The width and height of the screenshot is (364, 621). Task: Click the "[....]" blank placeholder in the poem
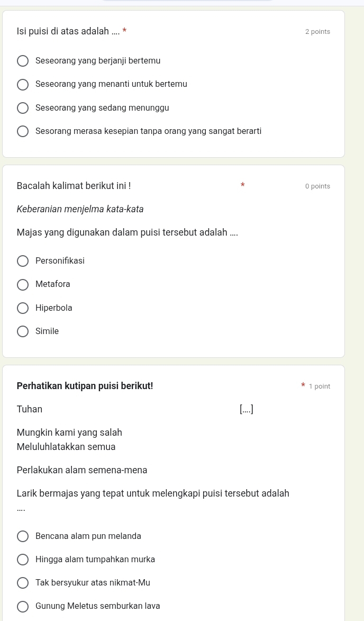[246, 409]
